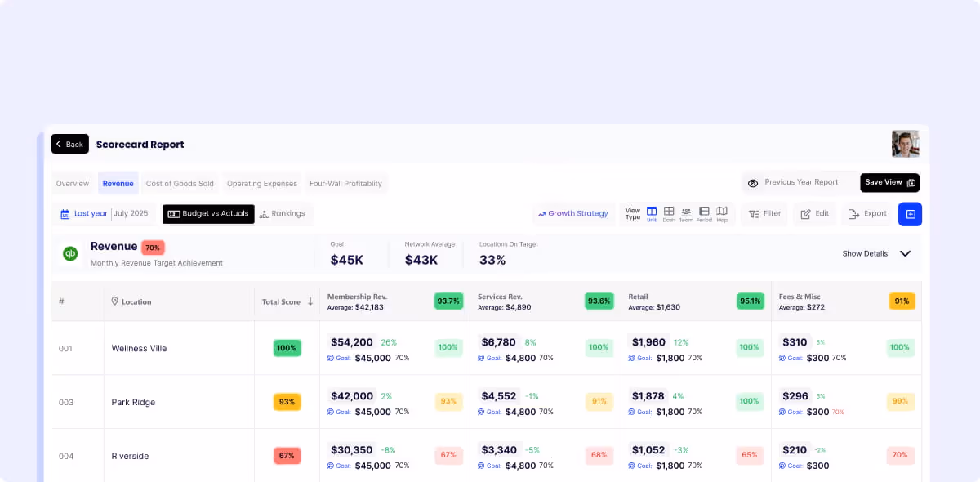Open the Cost of Goods Sold tab
The image size is (980, 482).
coord(180,184)
